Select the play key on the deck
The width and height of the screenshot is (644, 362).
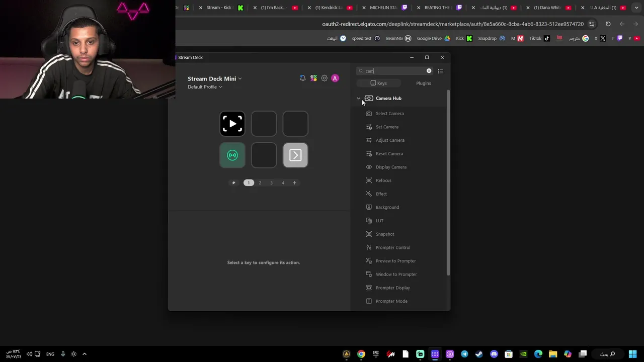click(232, 124)
